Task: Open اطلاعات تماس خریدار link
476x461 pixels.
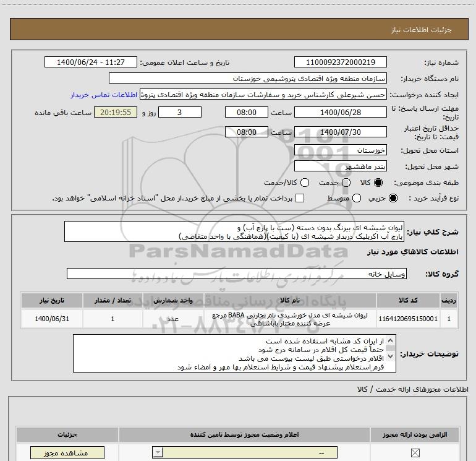Action: tap(104, 95)
